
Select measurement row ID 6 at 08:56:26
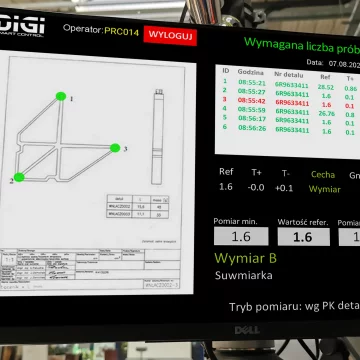(x=290, y=129)
